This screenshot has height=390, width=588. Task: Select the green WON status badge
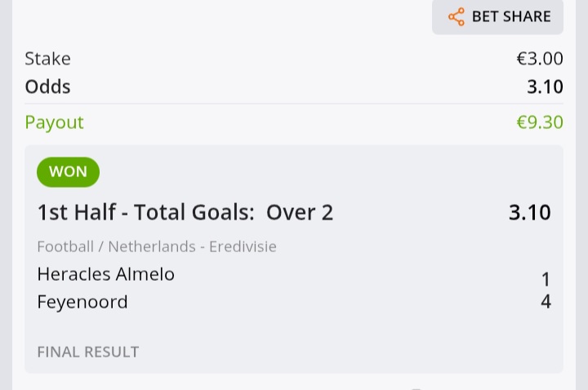pos(69,172)
